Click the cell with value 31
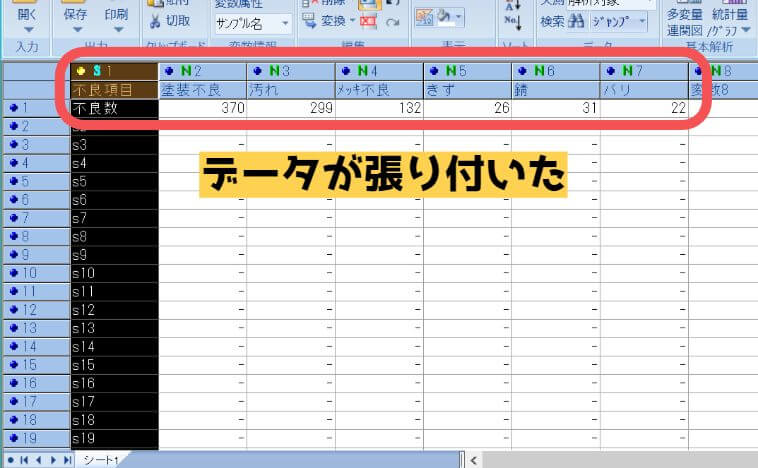The width and height of the screenshot is (758, 468). point(556,108)
